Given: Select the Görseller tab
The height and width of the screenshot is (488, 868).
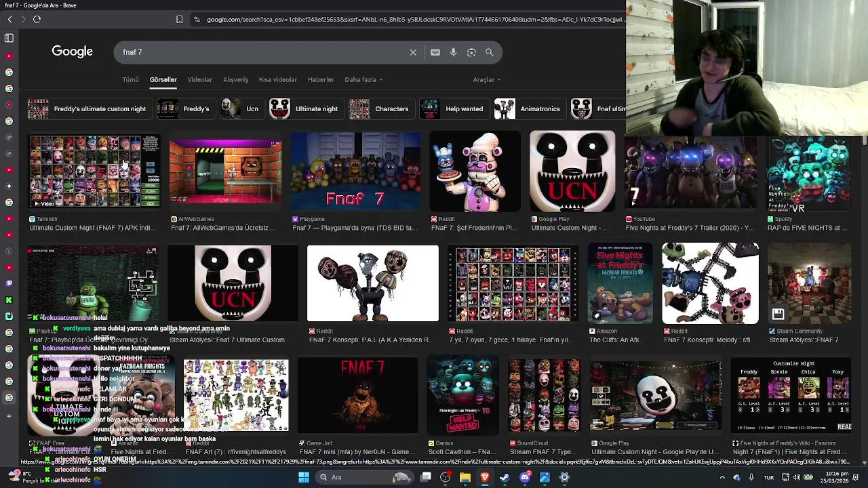Looking at the screenshot, I should [x=163, y=80].
